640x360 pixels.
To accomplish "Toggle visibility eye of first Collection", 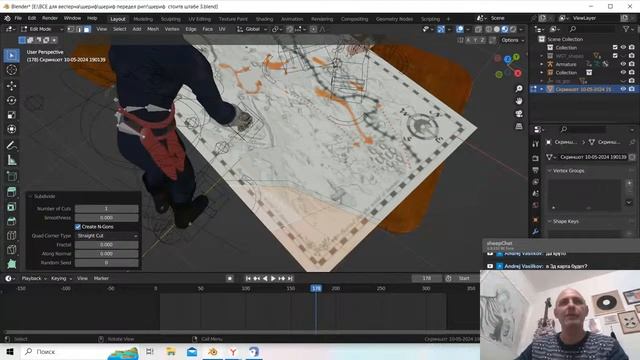I will 623,47.
